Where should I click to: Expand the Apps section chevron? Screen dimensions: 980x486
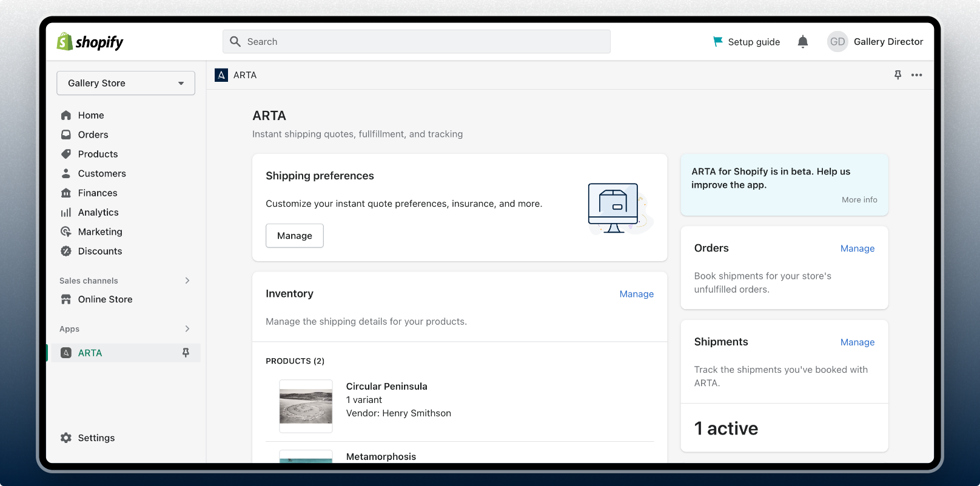pos(187,328)
